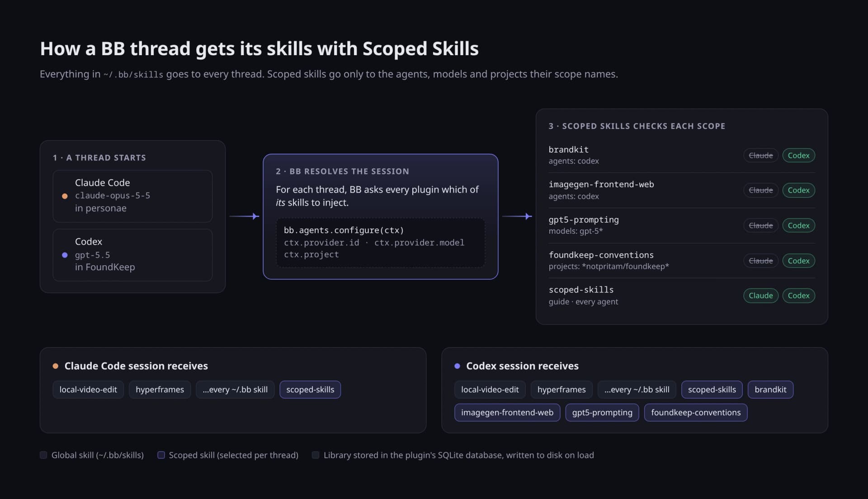Click the Codex badge in the scoped-skills row
Image resolution: width=868 pixels, height=499 pixels.
[x=798, y=296]
